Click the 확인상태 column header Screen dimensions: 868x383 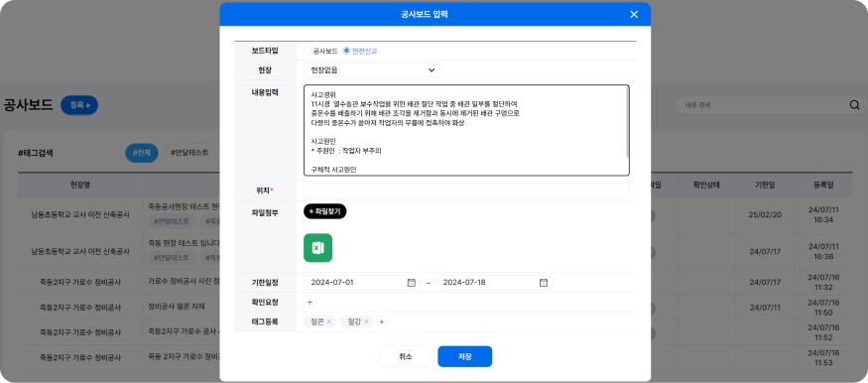(x=706, y=185)
